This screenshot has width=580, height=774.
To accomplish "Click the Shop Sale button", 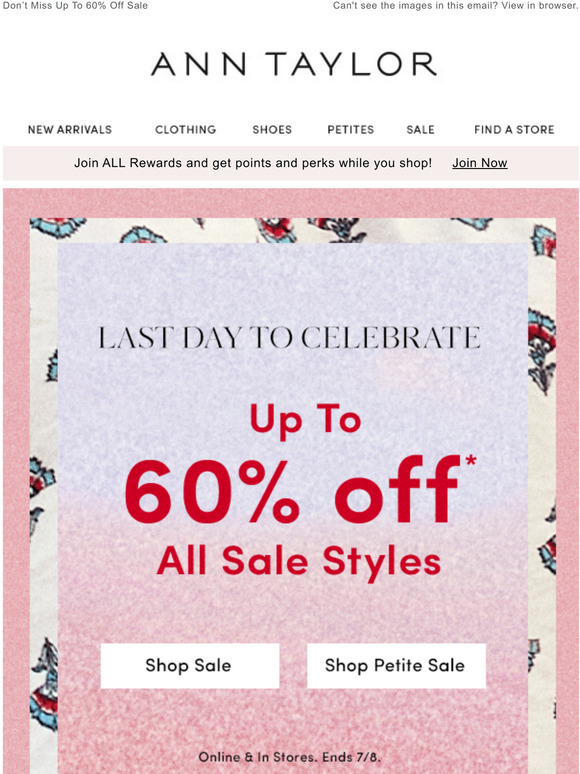I will click(190, 665).
